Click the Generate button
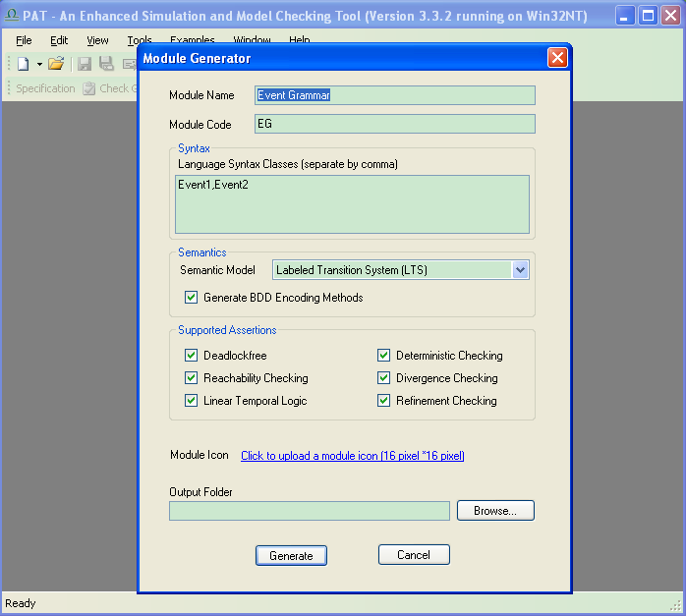The width and height of the screenshot is (686, 616). tap(291, 556)
